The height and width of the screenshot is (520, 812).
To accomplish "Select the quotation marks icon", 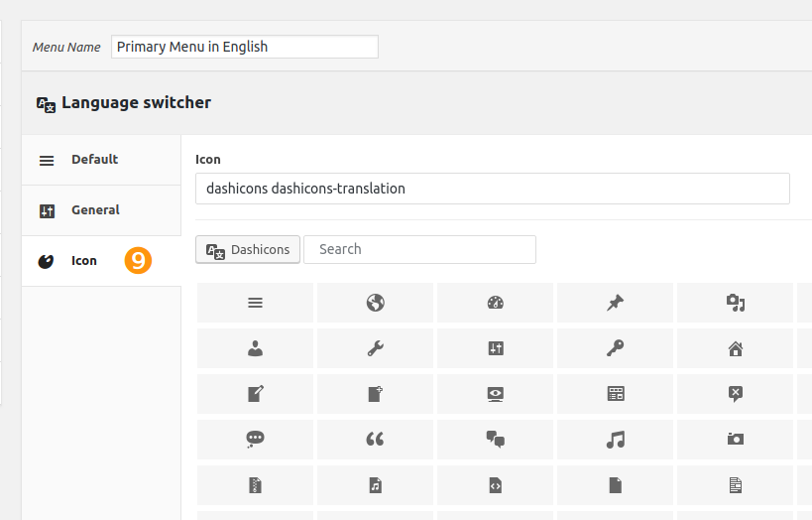I will (375, 440).
